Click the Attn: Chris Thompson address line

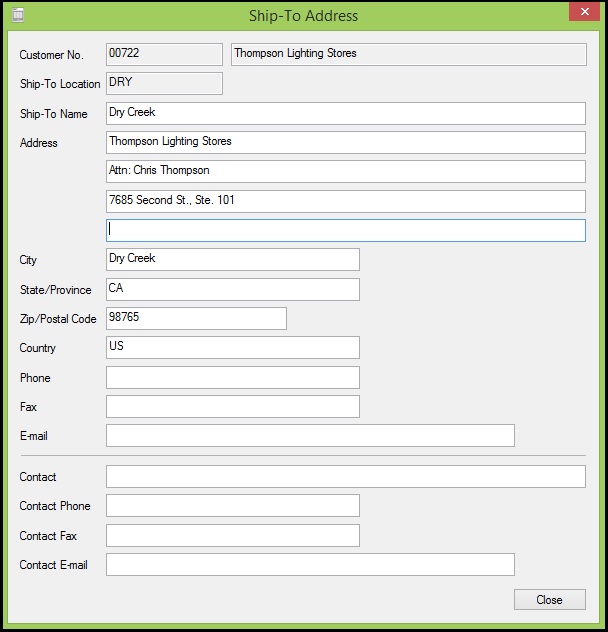pos(345,171)
